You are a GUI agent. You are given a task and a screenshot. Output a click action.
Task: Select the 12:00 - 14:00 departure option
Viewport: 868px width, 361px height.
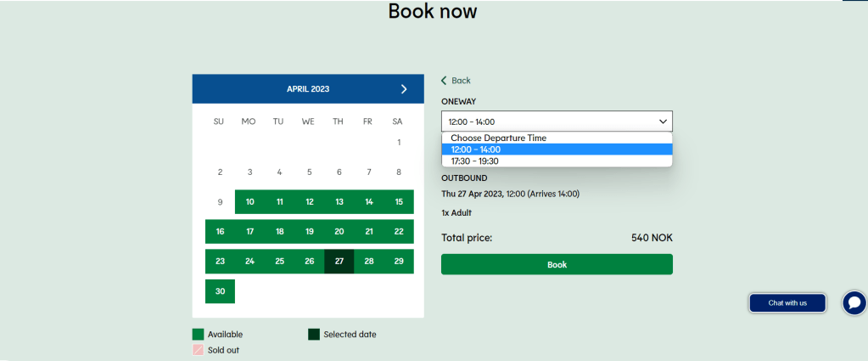pyautogui.click(x=557, y=149)
